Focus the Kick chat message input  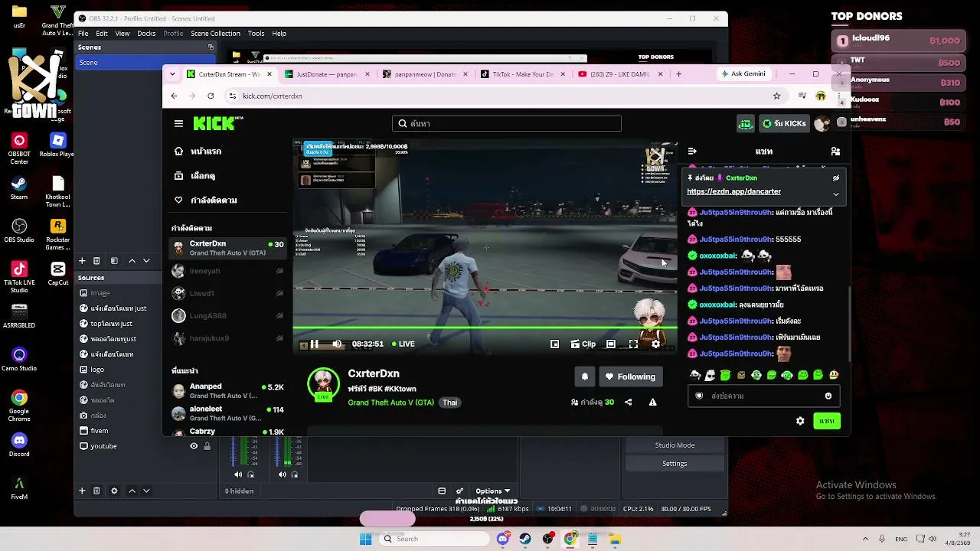(764, 396)
